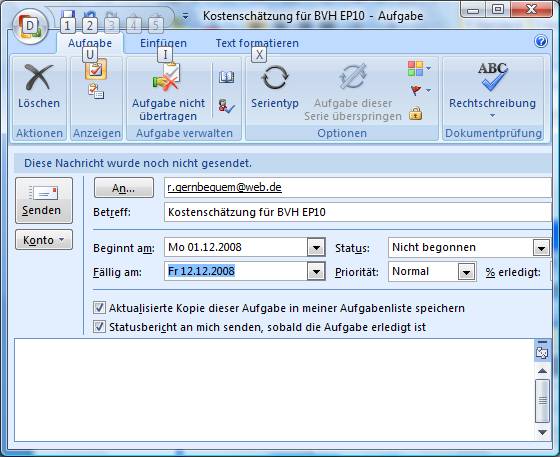Screen dimensions: 560x457
Task: Open the quick access toolbar customize arrow
Action: (185, 16)
